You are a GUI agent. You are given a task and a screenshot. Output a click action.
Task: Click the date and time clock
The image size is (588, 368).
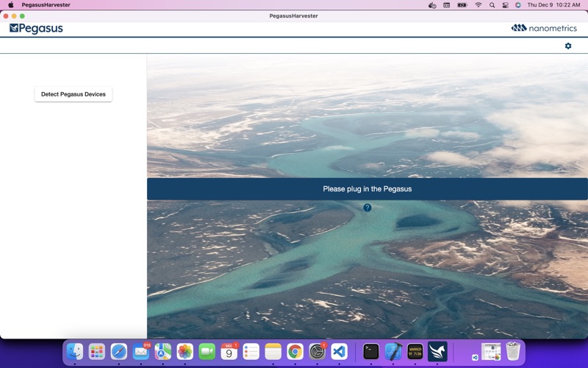tap(553, 5)
